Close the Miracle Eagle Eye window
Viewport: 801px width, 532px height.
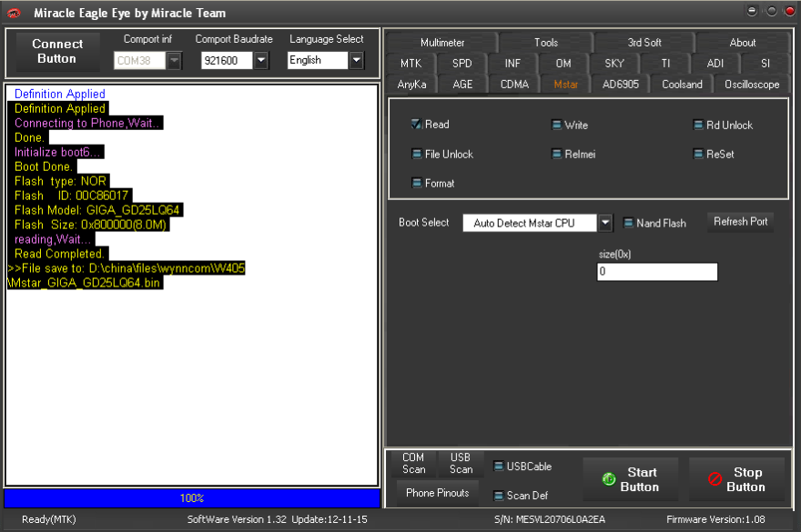pyautogui.click(x=790, y=11)
